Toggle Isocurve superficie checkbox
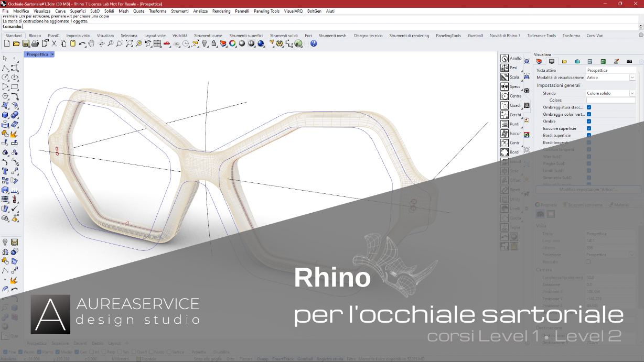This screenshot has height=362, width=644. (589, 128)
